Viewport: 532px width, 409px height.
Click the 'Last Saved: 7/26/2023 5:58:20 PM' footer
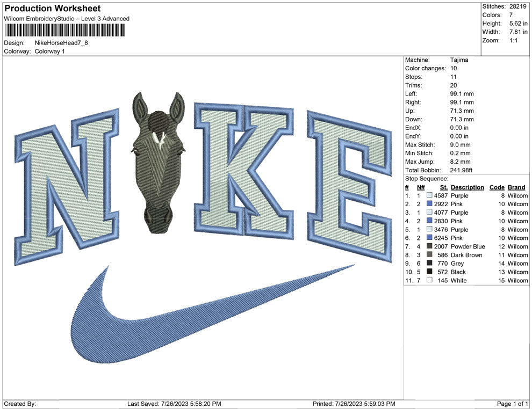[174, 404]
